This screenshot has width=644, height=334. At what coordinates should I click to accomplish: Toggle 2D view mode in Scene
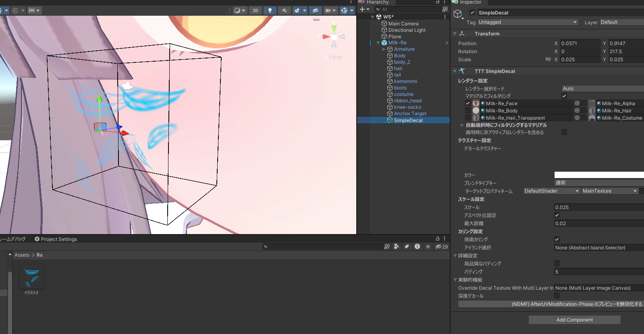[255, 10]
